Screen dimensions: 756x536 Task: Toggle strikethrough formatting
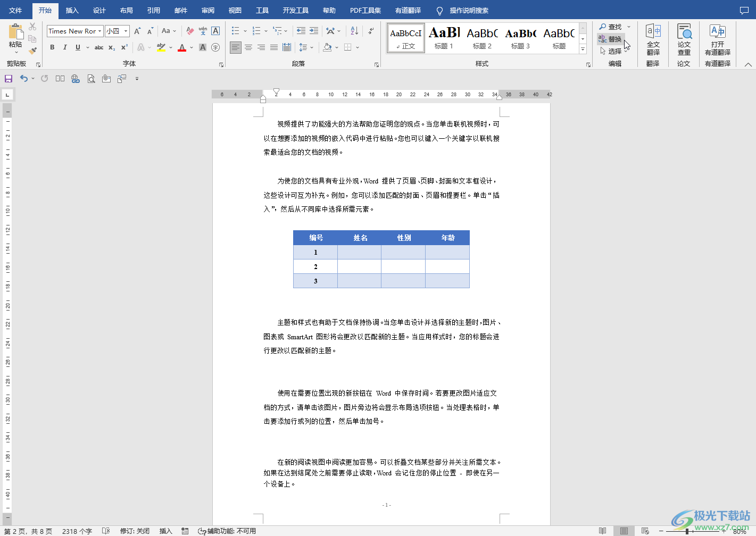pos(99,47)
